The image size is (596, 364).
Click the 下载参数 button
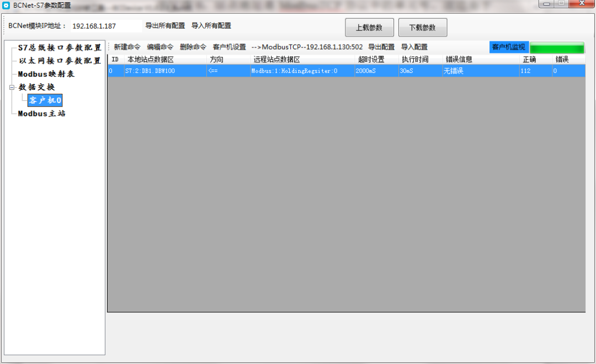[x=423, y=28]
